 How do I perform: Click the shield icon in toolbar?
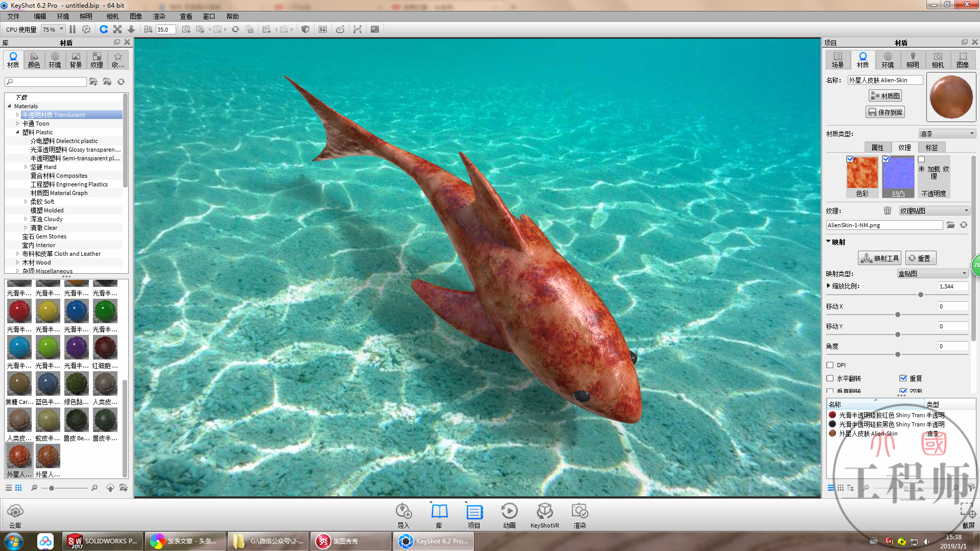click(x=305, y=29)
